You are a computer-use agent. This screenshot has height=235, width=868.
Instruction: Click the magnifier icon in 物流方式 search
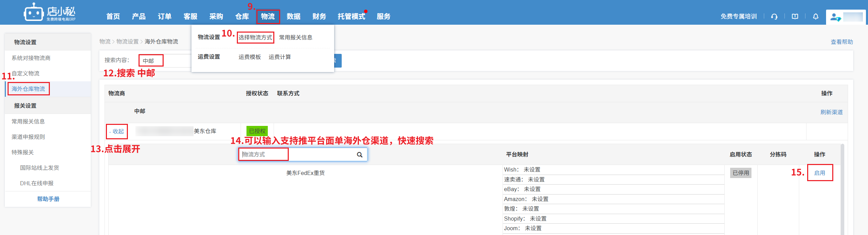pos(360,155)
